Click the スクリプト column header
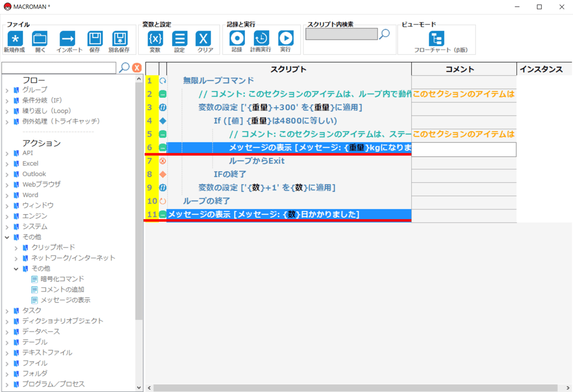The width and height of the screenshot is (573, 392). (x=289, y=69)
